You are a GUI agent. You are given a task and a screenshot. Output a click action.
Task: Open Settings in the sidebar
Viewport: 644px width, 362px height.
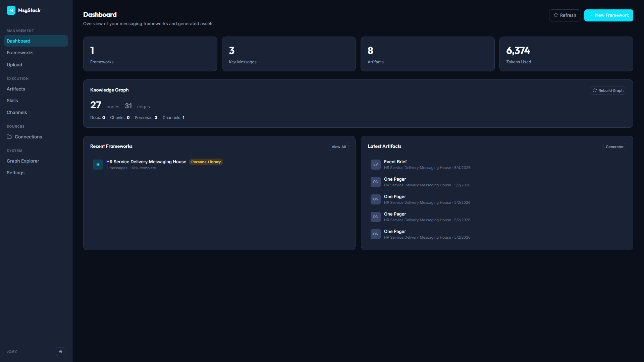[36, 173]
